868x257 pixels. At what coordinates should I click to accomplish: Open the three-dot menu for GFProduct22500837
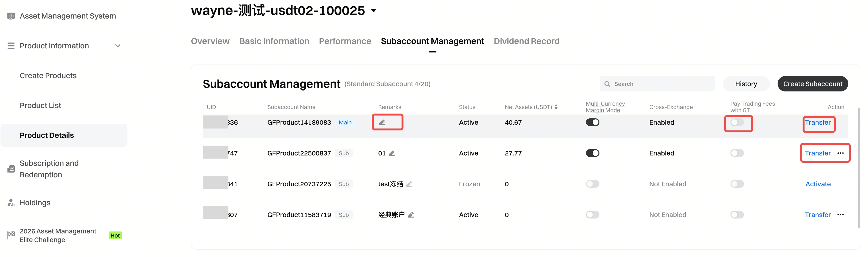(840, 153)
